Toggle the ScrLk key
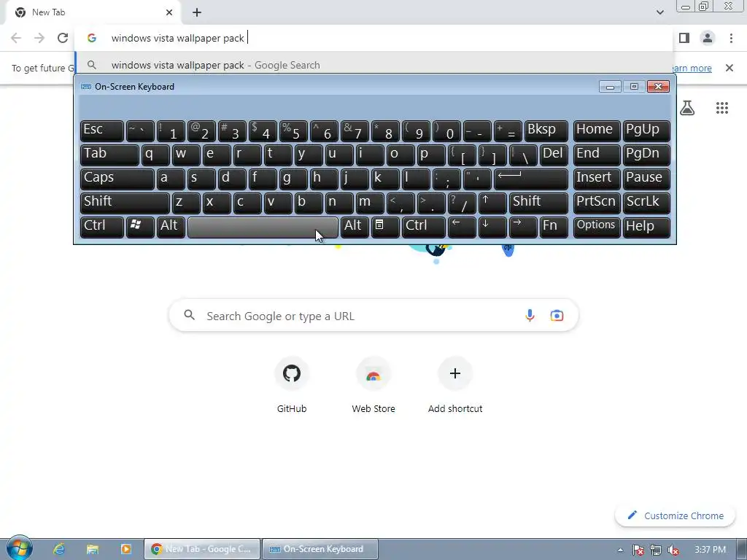Image resolution: width=747 pixels, height=560 pixels. coord(646,203)
